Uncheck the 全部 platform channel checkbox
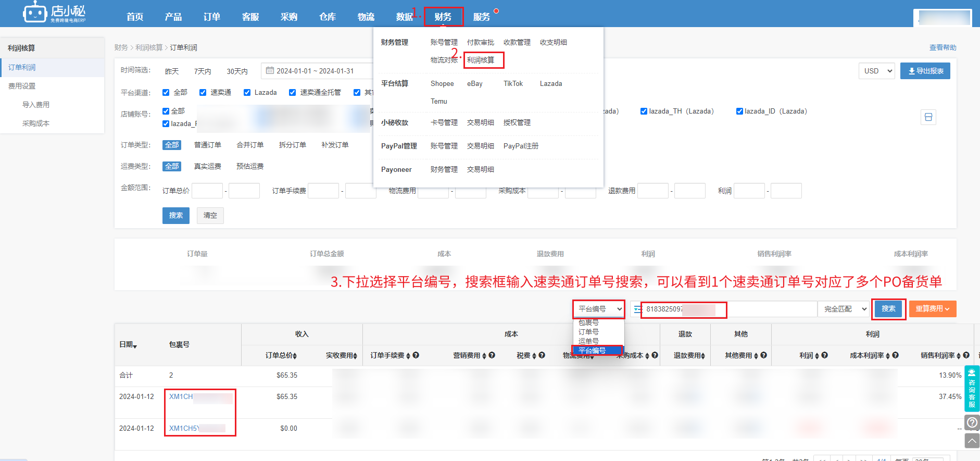The width and height of the screenshot is (980, 461). click(166, 92)
